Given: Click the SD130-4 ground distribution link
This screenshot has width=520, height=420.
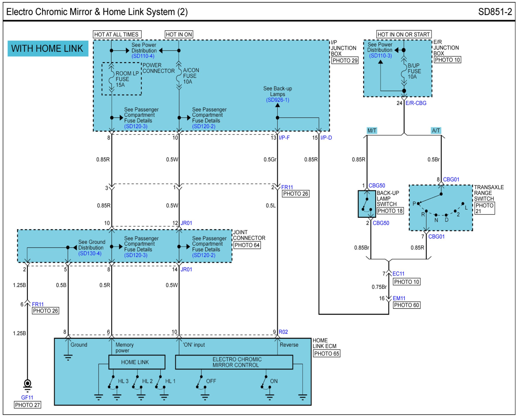Looking at the screenshot, I should tap(90, 254).
